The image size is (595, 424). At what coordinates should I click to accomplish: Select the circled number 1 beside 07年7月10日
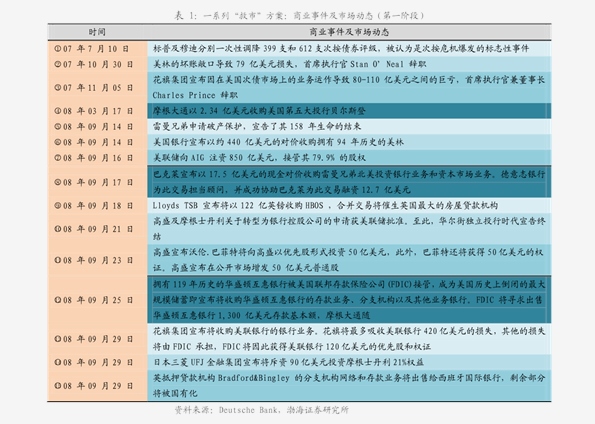point(57,49)
